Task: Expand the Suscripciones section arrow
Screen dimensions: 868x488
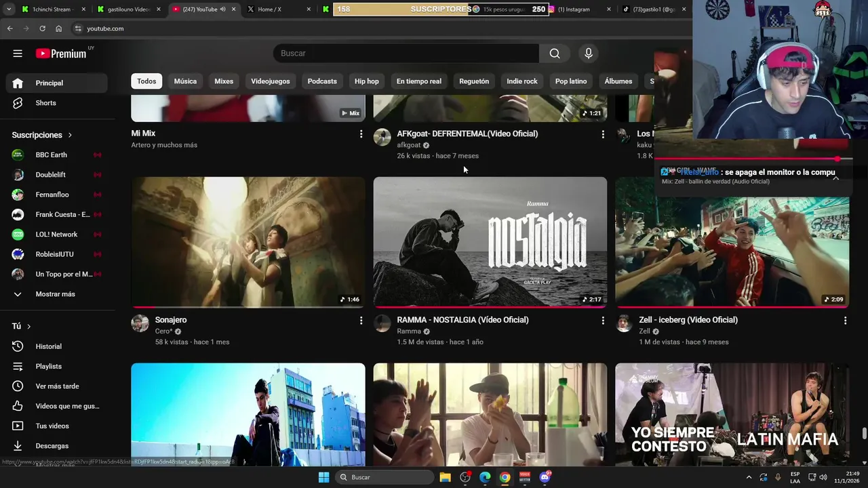Action: tap(70, 136)
